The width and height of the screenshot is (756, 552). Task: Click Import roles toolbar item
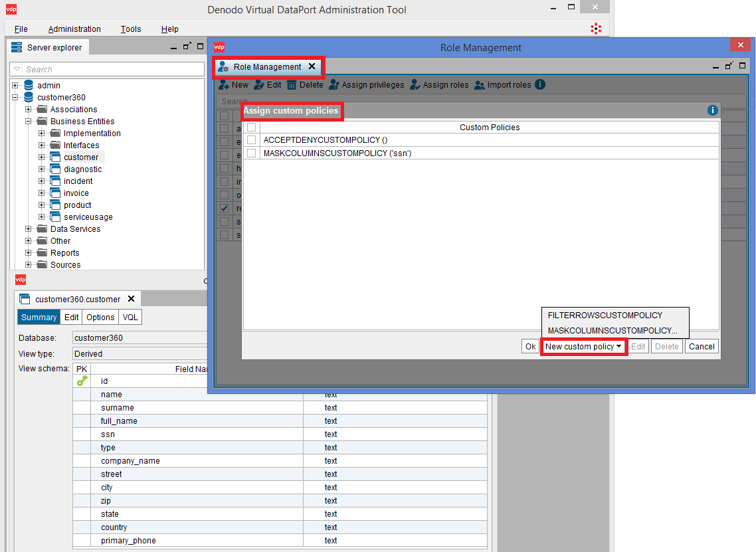click(503, 85)
